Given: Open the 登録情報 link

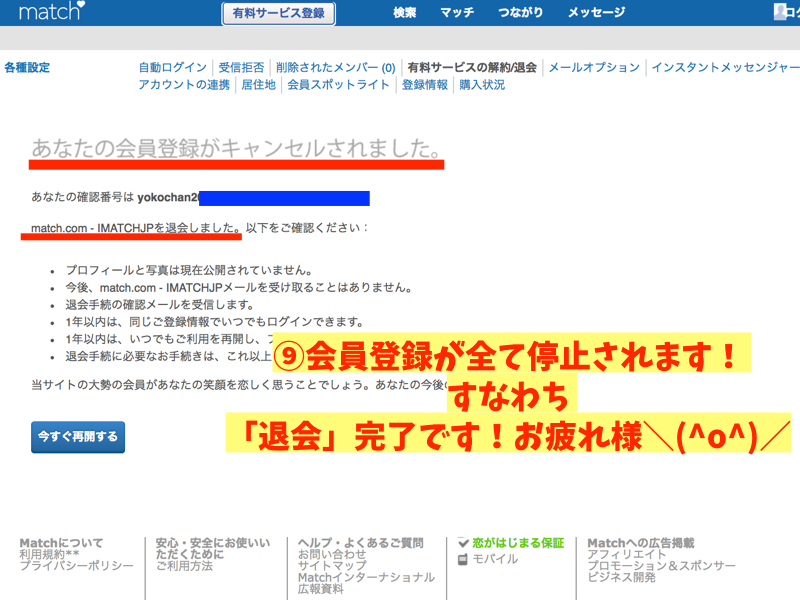Looking at the screenshot, I should pyautogui.click(x=424, y=85).
